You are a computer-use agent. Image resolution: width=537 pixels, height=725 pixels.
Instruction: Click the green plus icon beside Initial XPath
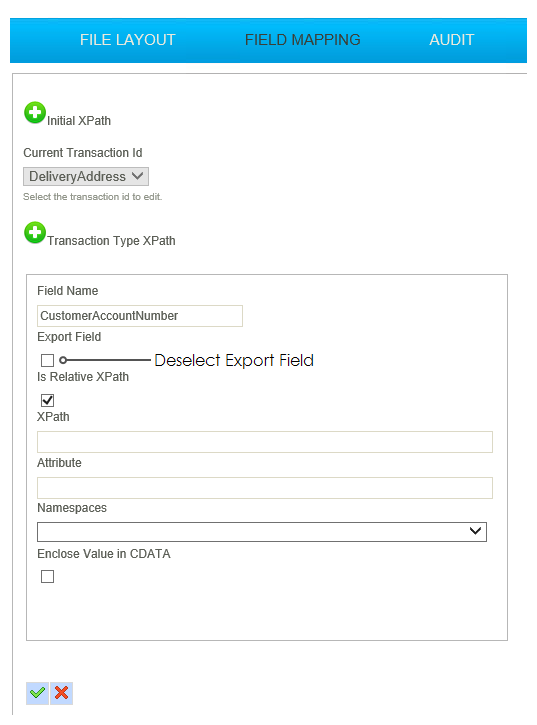coord(35,113)
